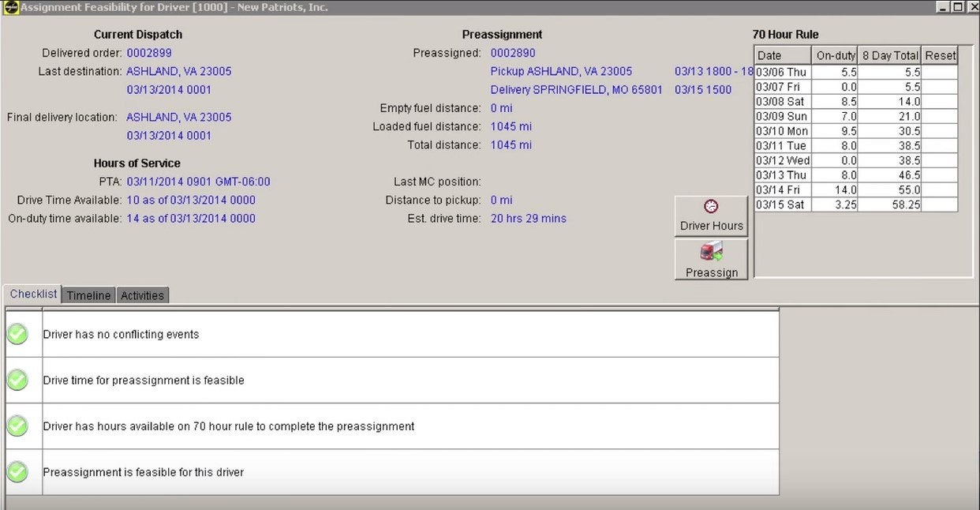Maximize the Assignment Feasibility window
This screenshot has width=980, height=510.
tap(957, 7)
